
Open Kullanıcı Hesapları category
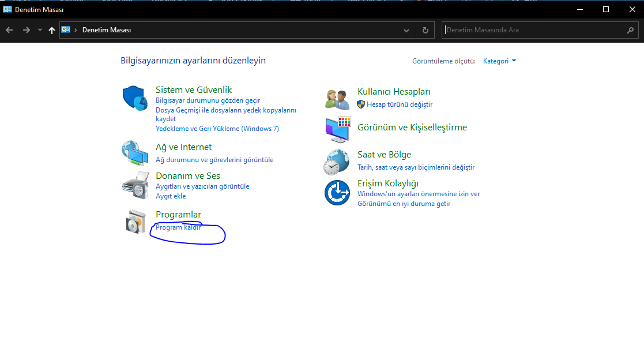pyautogui.click(x=394, y=92)
